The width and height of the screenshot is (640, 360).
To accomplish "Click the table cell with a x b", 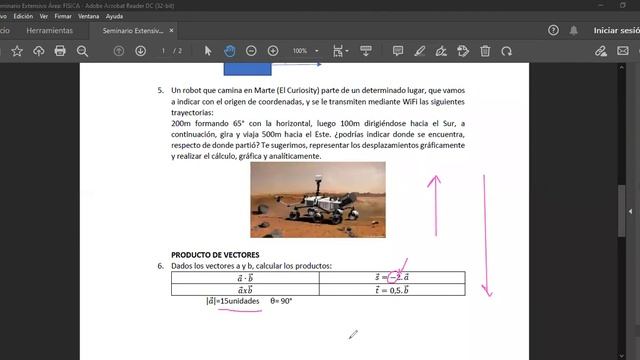I will pyautogui.click(x=245, y=290).
